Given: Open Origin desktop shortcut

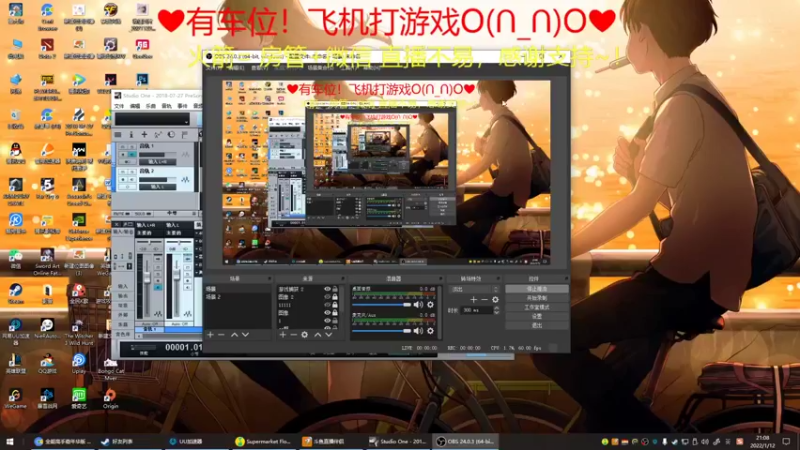Looking at the screenshot, I should point(110,398).
